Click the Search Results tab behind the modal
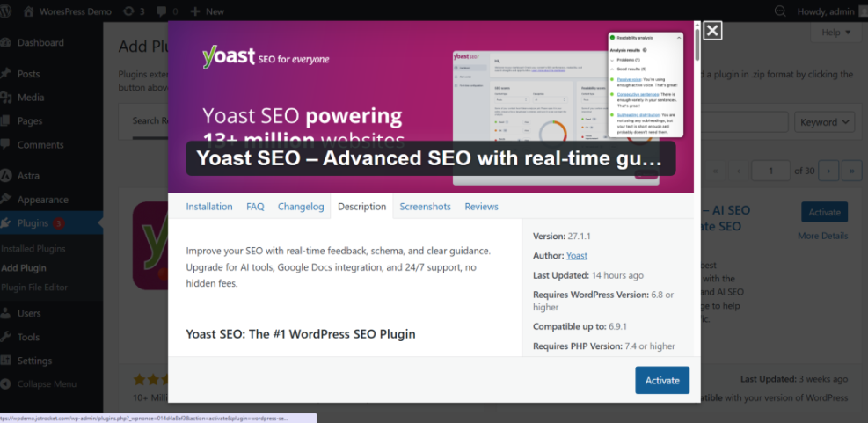 (150, 120)
